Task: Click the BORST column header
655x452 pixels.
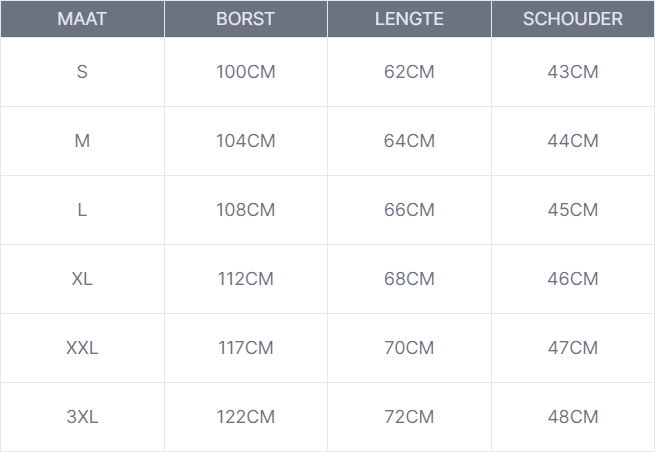Action: click(245, 19)
